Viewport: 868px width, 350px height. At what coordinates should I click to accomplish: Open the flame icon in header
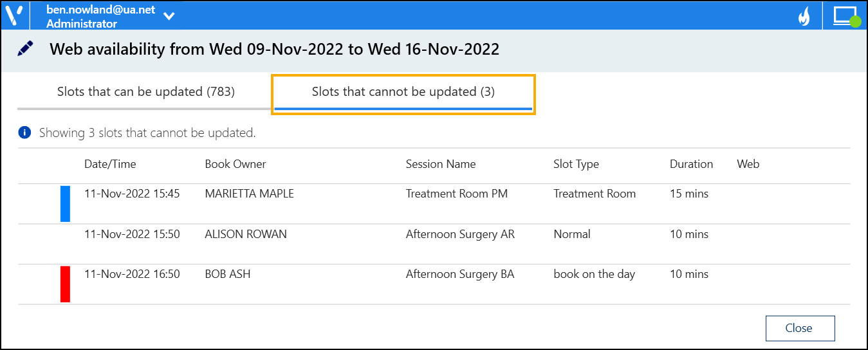[804, 15]
